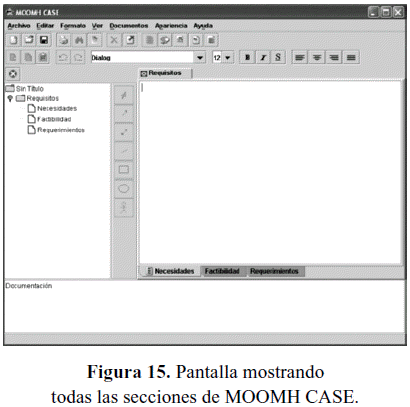Open the Dialog font dropdown
This screenshot has width=410, height=407.
(200, 58)
